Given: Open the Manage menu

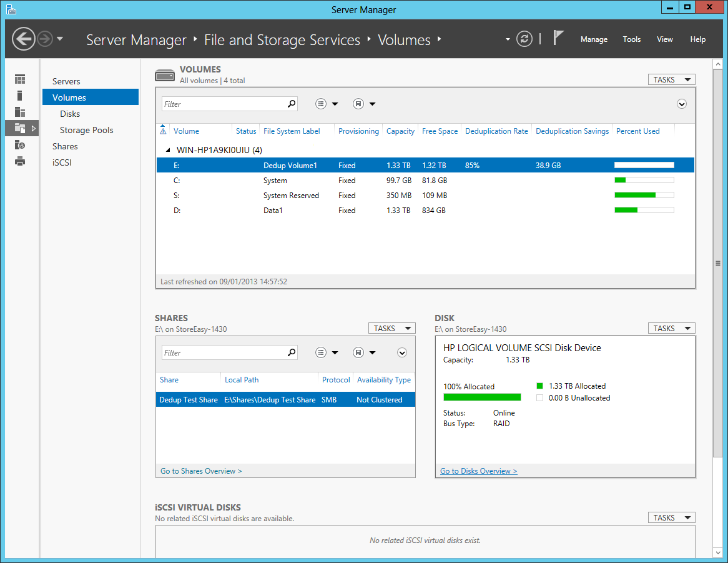Looking at the screenshot, I should click(x=594, y=39).
